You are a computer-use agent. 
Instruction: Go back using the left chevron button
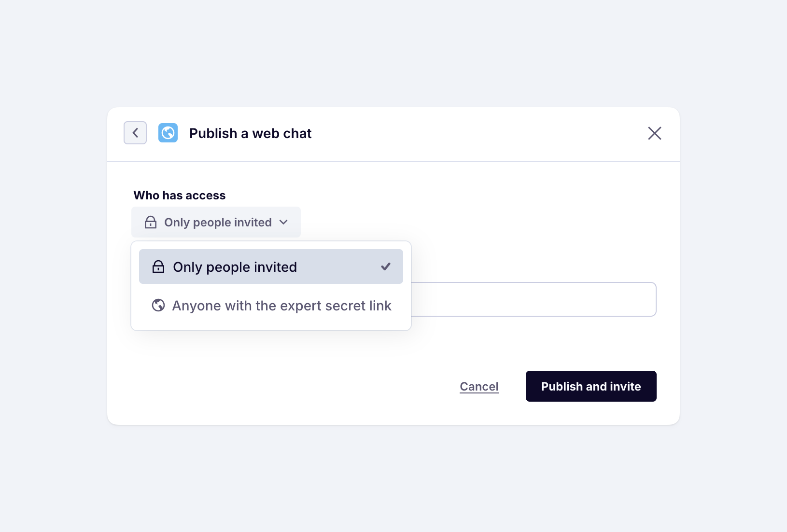(135, 133)
